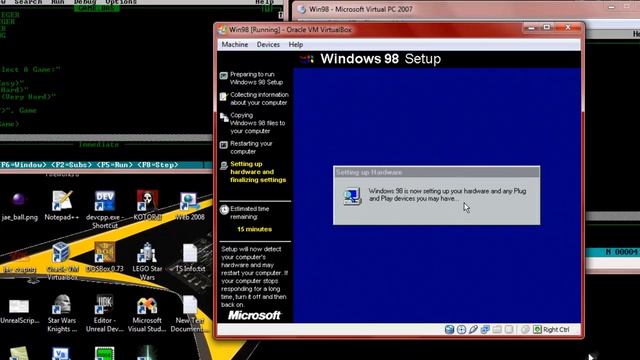
Task: Click the F8=Step shortcut in editor status bar
Action: 158,165
